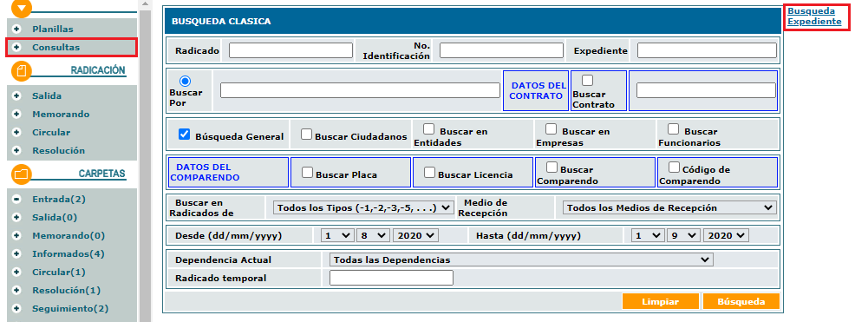868x322 pixels.
Task: Click the plus icon next to Consultas
Action: tap(16, 47)
